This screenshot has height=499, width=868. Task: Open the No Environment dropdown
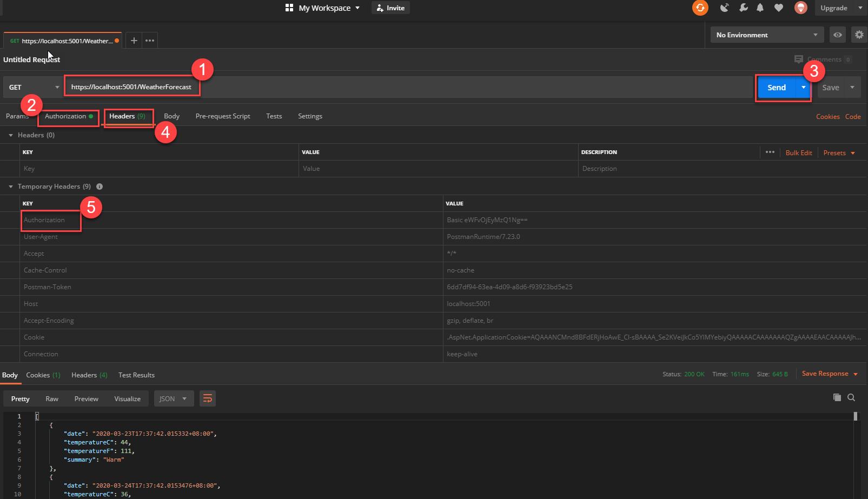pos(766,34)
